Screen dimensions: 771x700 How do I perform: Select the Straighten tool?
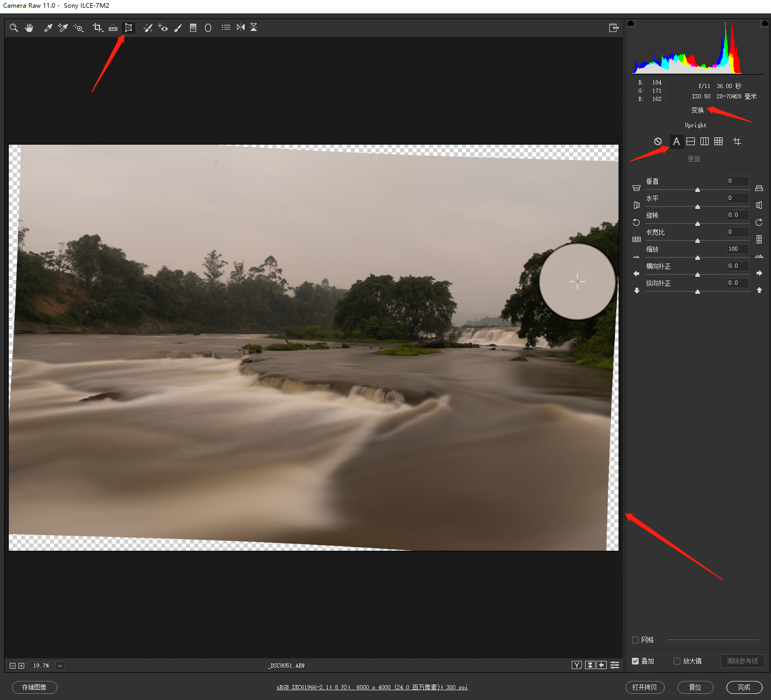pos(113,28)
